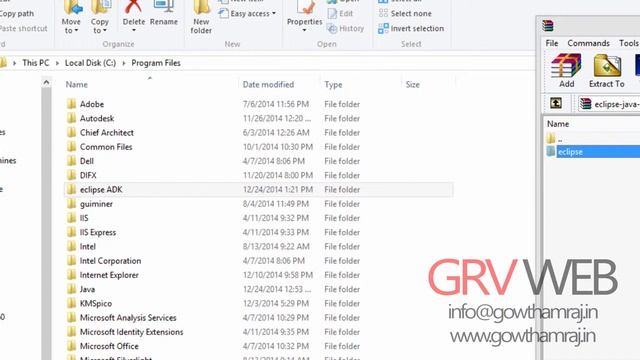Click WinRAR Extract To button
The image size is (640, 360).
pyautogui.click(x=607, y=71)
